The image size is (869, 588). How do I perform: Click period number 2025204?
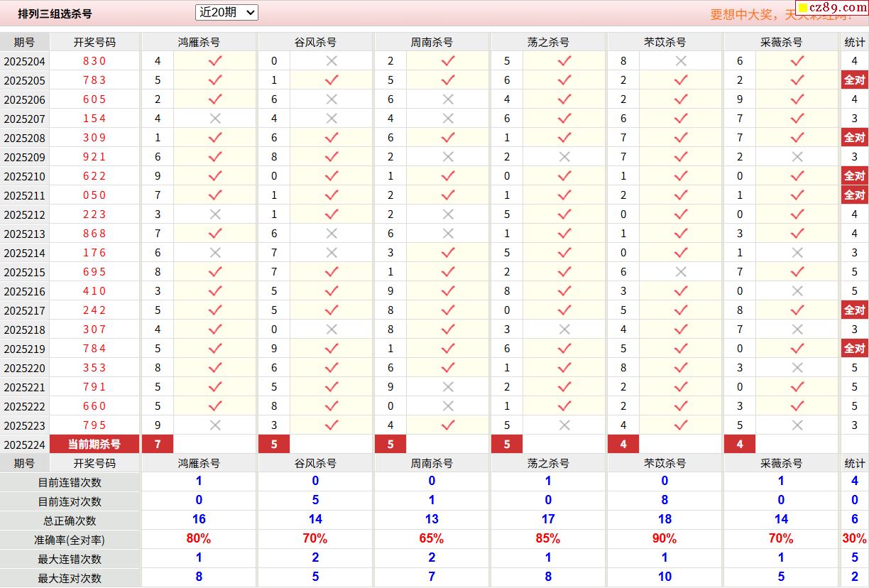25,61
